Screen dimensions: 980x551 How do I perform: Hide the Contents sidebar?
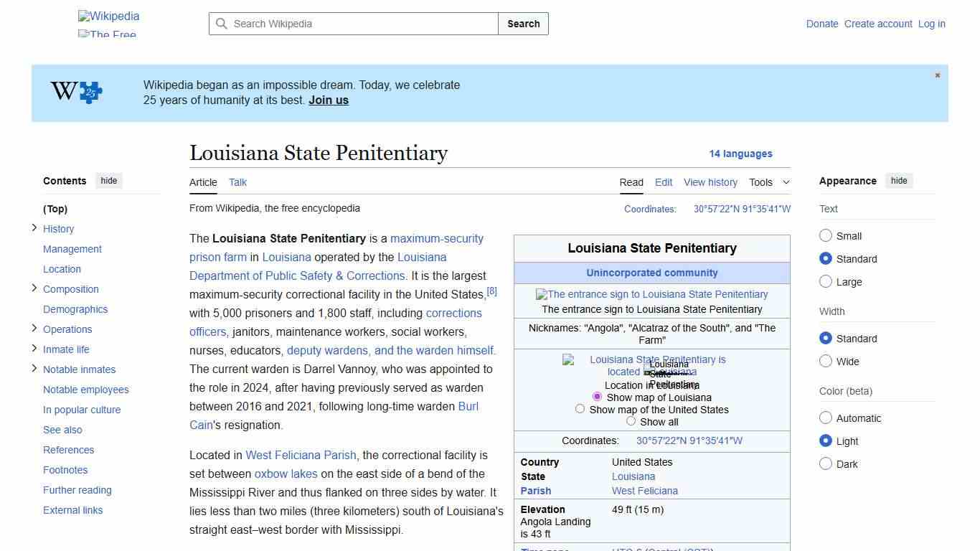(x=108, y=181)
